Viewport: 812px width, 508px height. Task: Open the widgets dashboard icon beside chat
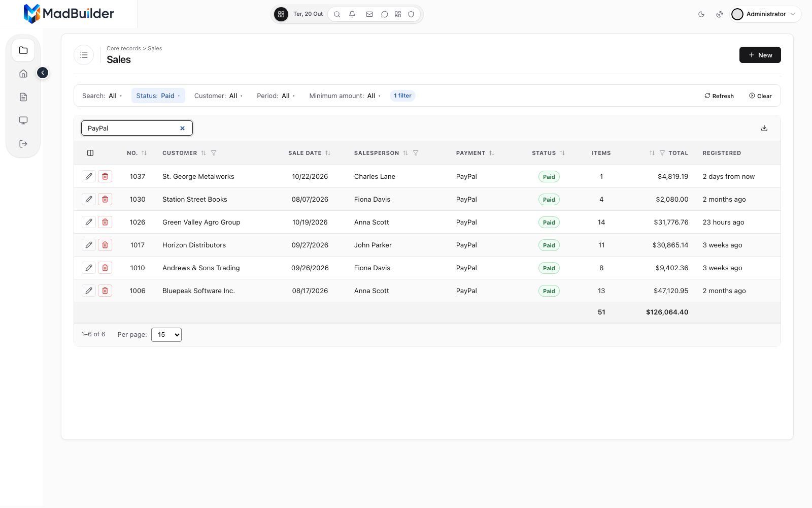tap(398, 14)
